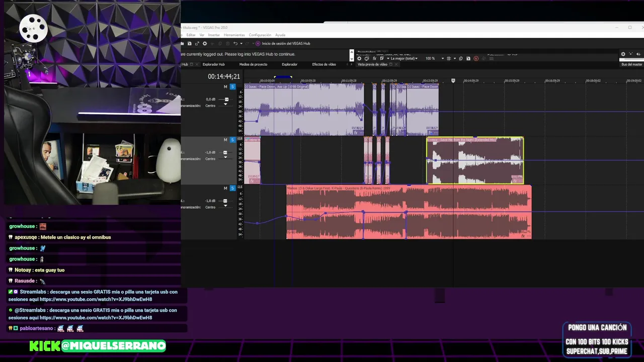Click pabloartesano username in chat

tap(36, 328)
